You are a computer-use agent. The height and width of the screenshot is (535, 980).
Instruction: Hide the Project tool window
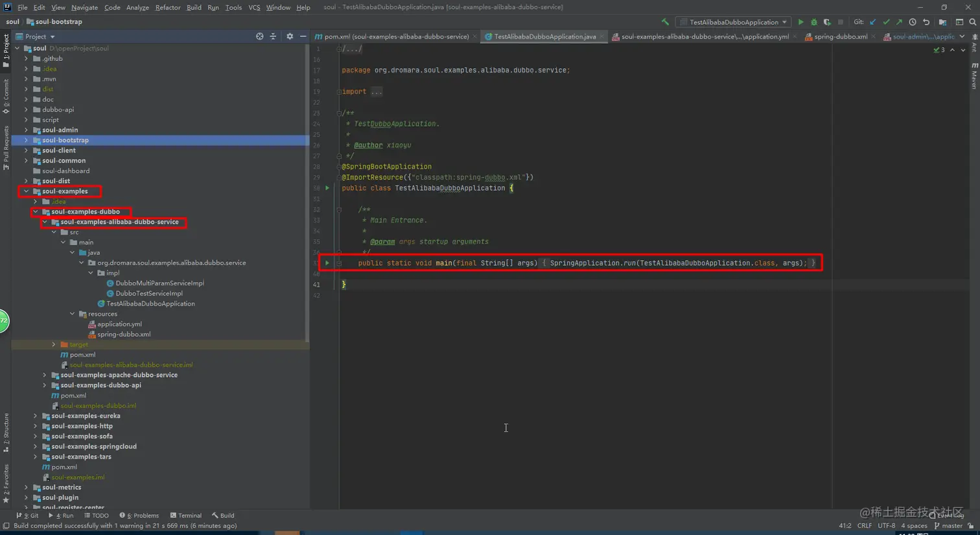tap(303, 36)
